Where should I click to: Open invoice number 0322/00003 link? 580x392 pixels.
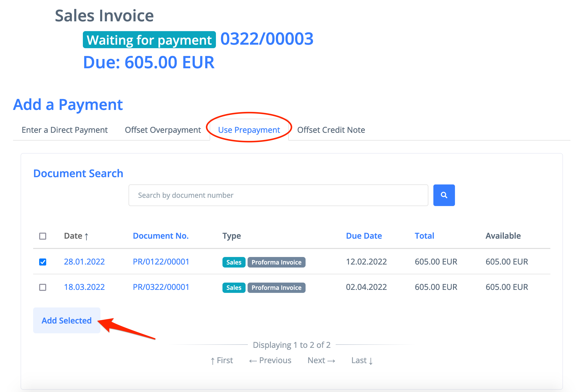[267, 39]
